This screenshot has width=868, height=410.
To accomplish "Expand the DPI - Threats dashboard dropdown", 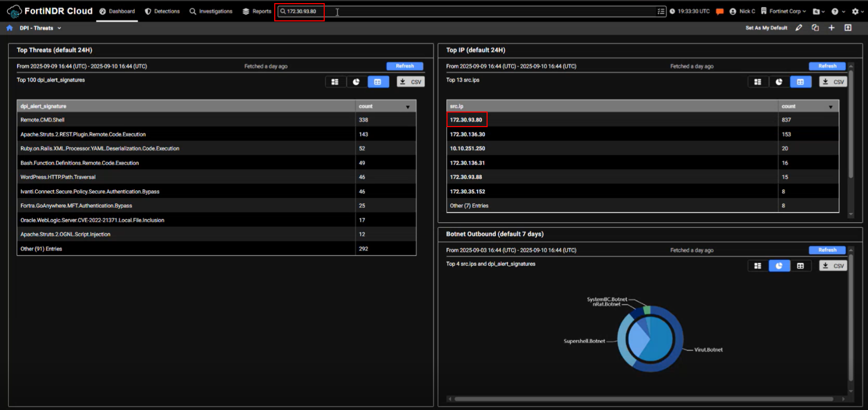I will pyautogui.click(x=59, y=28).
